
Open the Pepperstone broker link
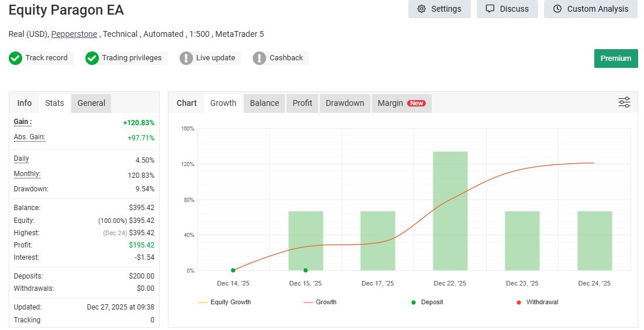(x=74, y=34)
